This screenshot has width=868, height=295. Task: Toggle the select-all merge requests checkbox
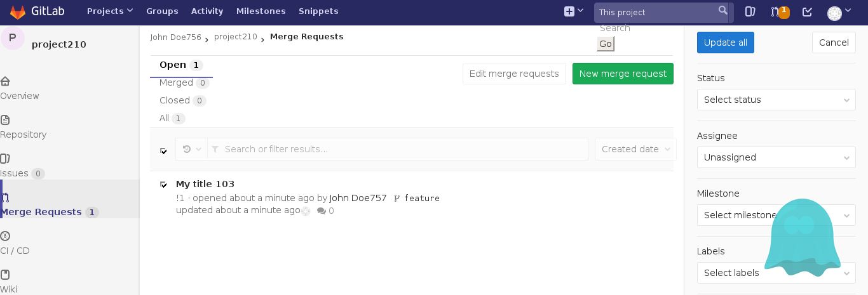[163, 151]
